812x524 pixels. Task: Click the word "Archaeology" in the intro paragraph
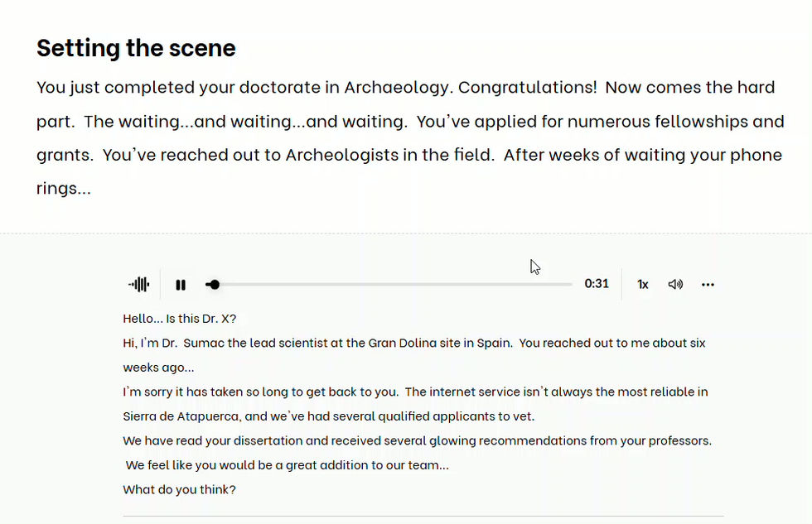396,88
